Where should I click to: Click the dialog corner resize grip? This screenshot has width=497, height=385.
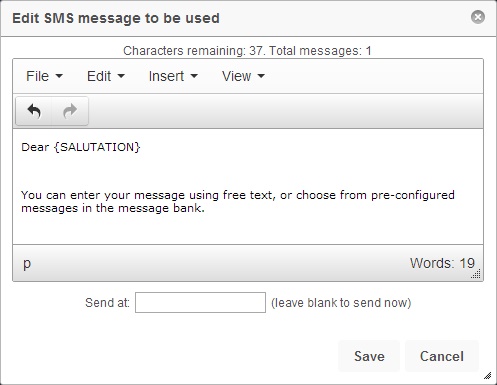click(487, 376)
